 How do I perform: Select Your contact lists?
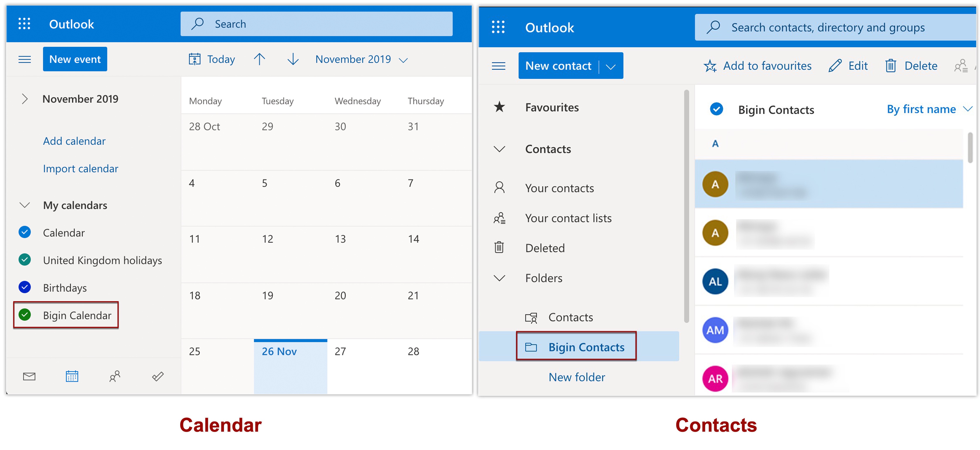pyautogui.click(x=568, y=218)
